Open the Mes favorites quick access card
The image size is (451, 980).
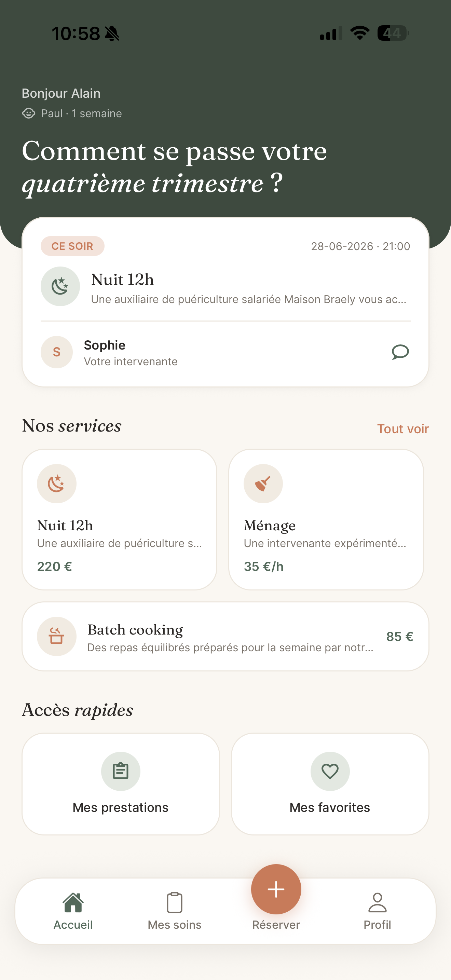click(330, 784)
